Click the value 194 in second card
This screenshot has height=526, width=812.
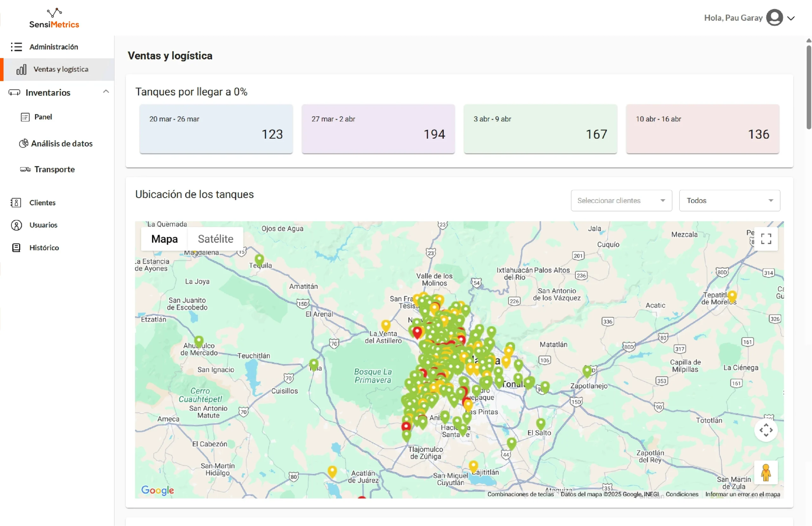(x=434, y=135)
